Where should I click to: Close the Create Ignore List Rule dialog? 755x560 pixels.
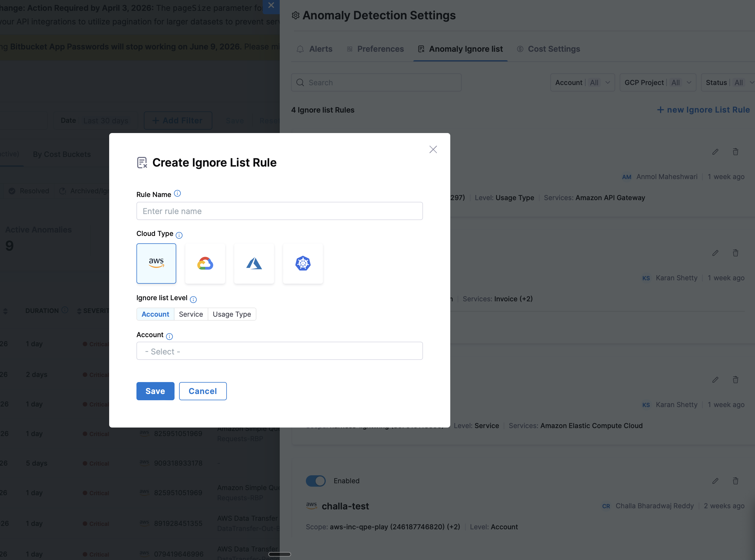pyautogui.click(x=433, y=150)
